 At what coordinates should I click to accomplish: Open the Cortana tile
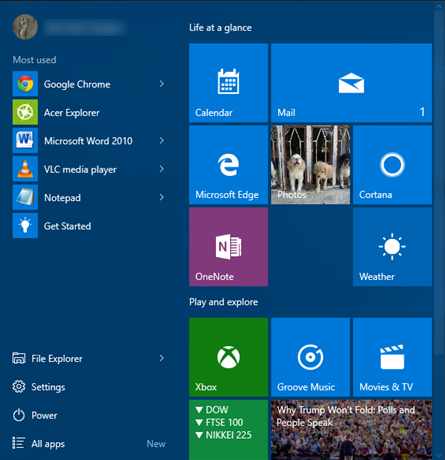point(392,165)
